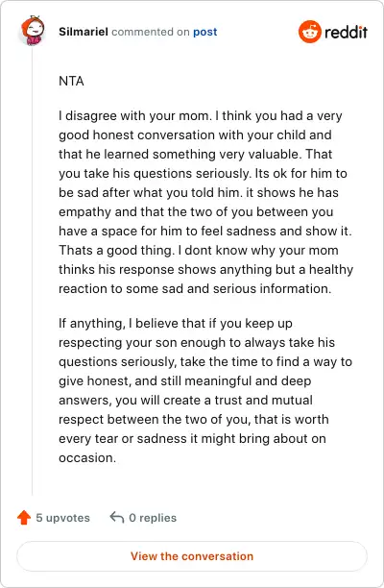The image size is (384, 588).
Task: Upvote the comment with the orange arrow
Action: [24, 518]
